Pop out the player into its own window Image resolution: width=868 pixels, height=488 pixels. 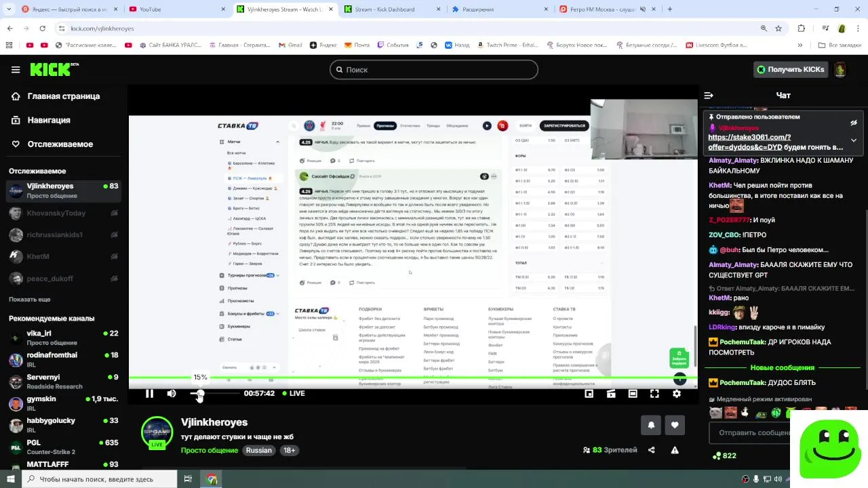[611, 394]
